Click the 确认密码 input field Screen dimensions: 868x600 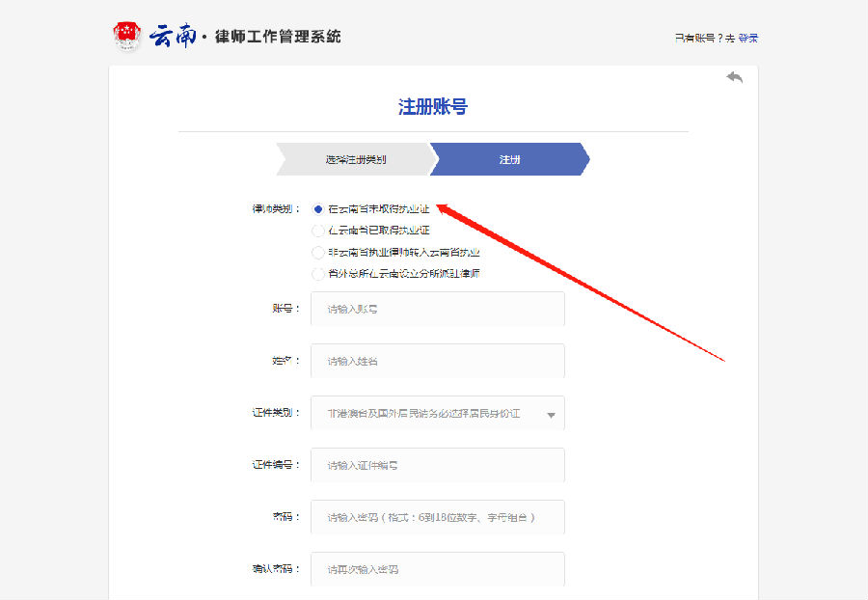tap(437, 569)
